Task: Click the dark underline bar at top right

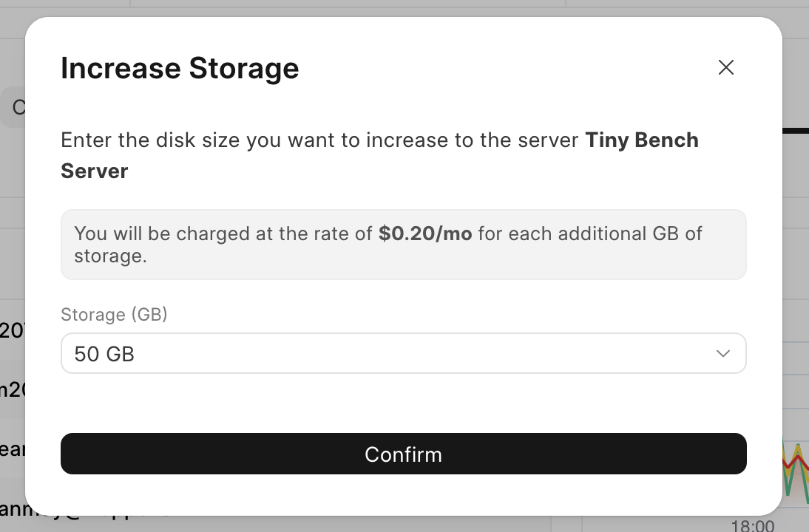Action: click(796, 131)
